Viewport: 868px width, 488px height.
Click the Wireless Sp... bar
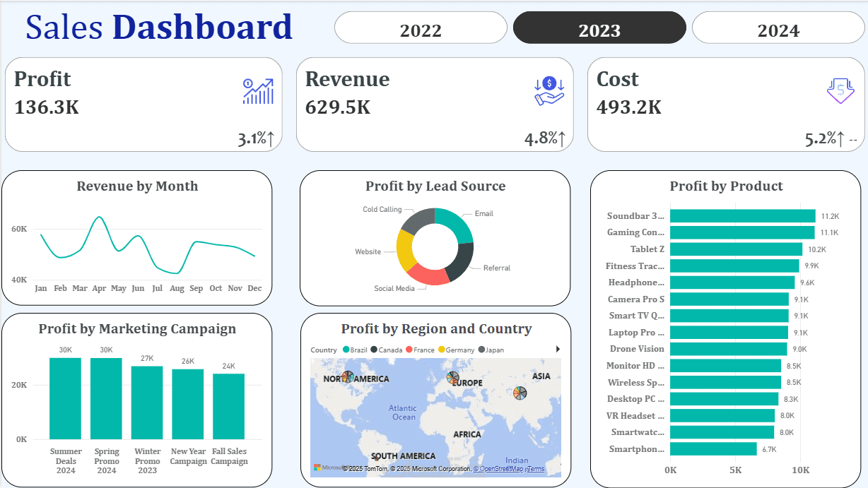tap(725, 382)
